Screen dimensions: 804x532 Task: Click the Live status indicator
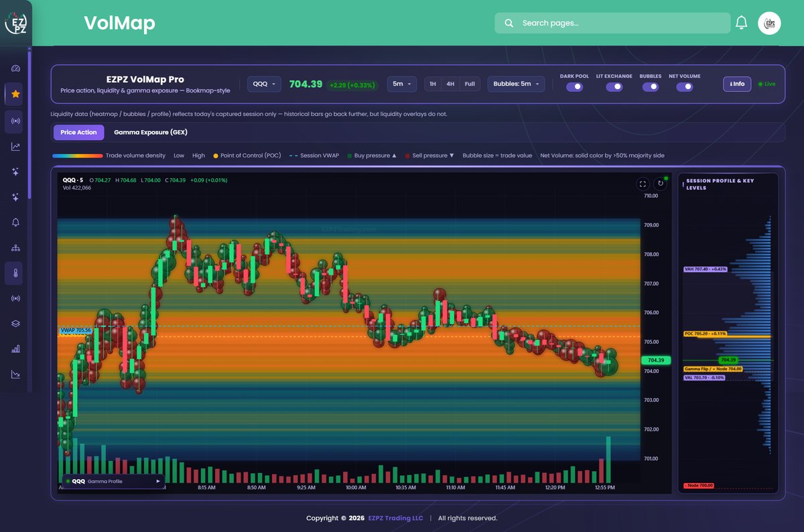pos(766,84)
